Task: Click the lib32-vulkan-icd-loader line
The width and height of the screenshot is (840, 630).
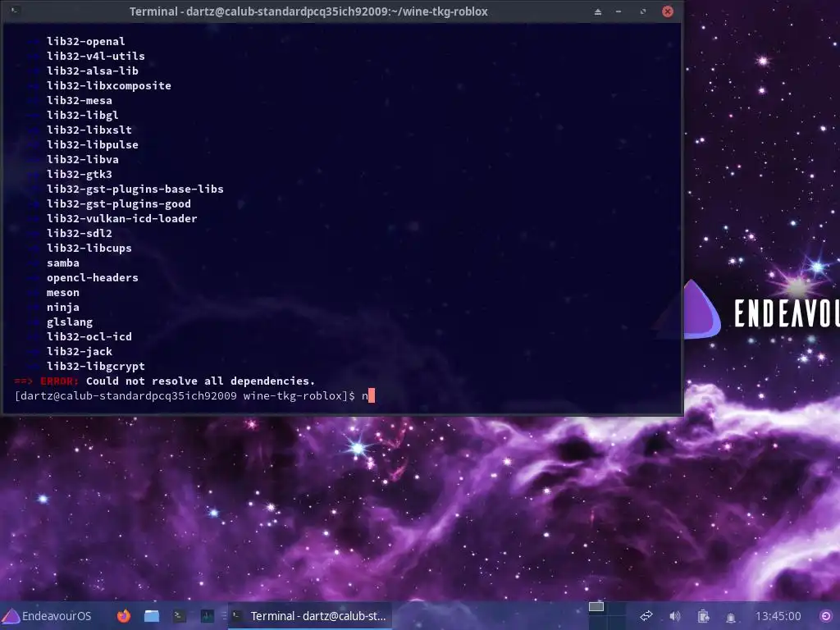Action: 121,218
